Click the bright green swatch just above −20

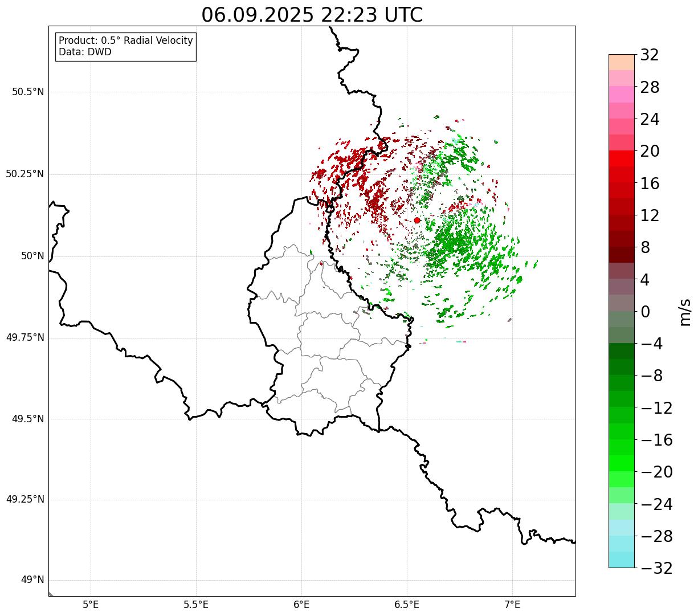pyautogui.click(x=622, y=463)
